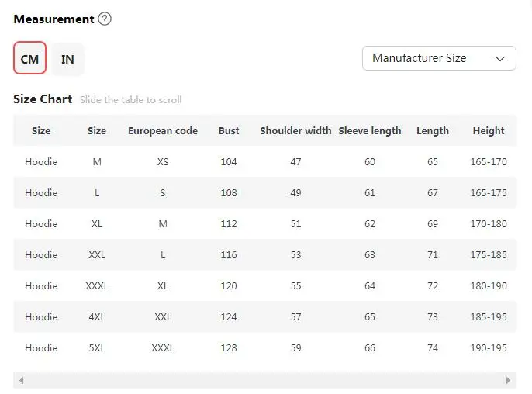Click the scrollbar left arrow
Viewport: 532px width, 394px height.
pos(21,381)
